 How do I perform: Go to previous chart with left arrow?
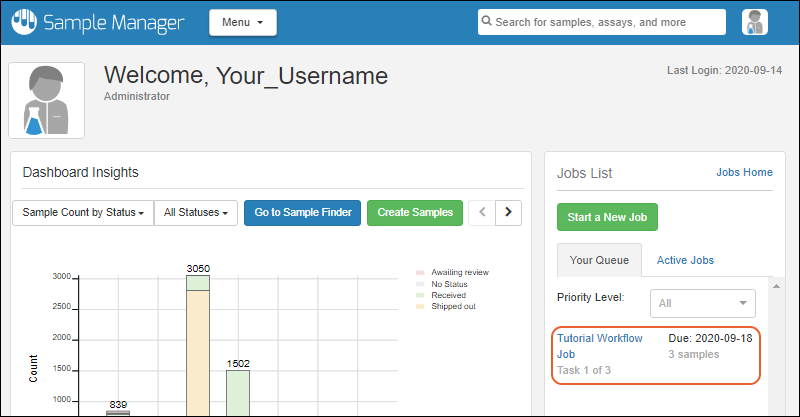[x=482, y=212]
